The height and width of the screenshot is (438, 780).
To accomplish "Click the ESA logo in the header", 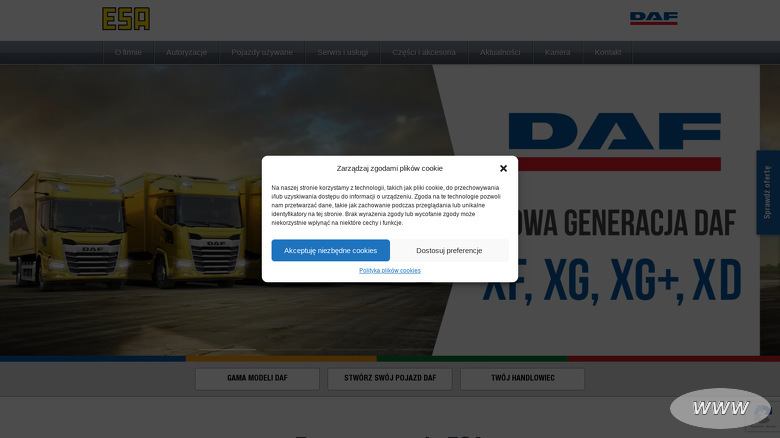I will [126, 19].
